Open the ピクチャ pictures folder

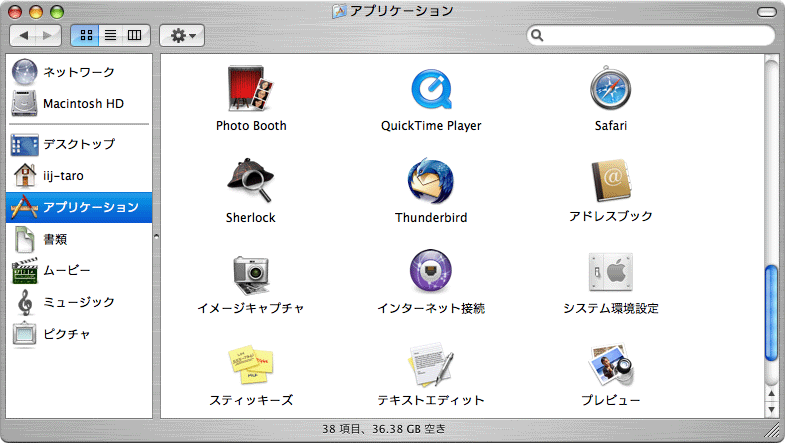(79, 334)
